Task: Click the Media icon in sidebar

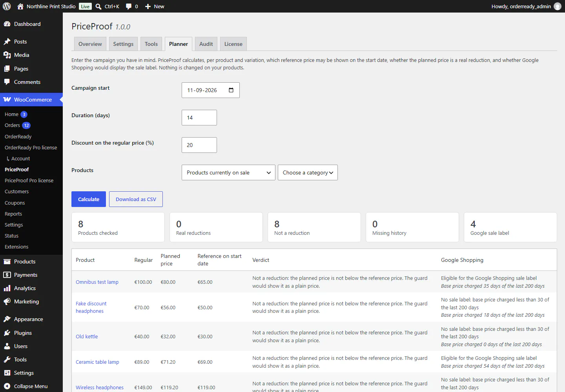Action: [x=7, y=55]
